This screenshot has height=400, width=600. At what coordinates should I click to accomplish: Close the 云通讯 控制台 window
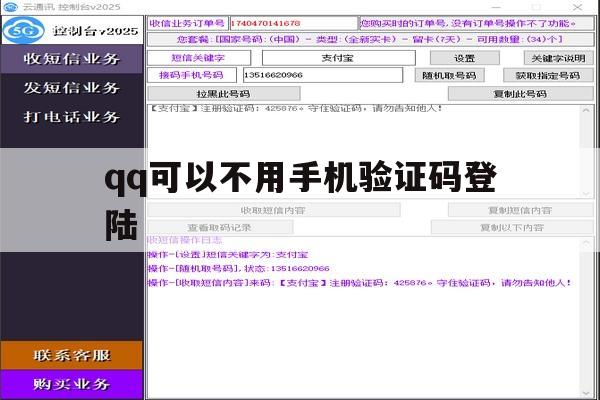[x=577, y=7]
